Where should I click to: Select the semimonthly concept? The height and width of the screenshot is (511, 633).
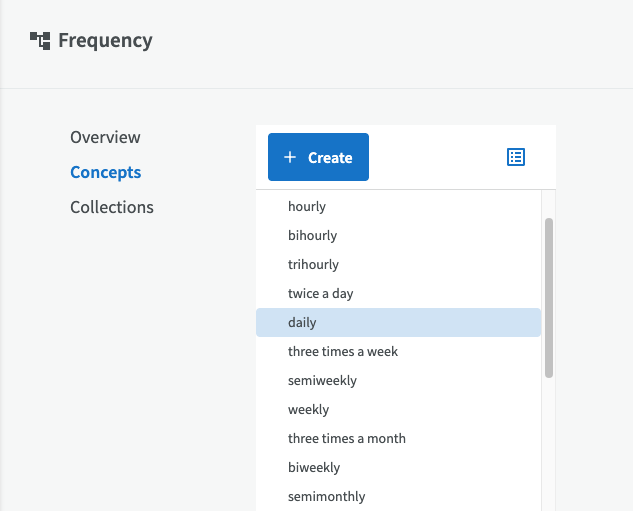click(398, 497)
